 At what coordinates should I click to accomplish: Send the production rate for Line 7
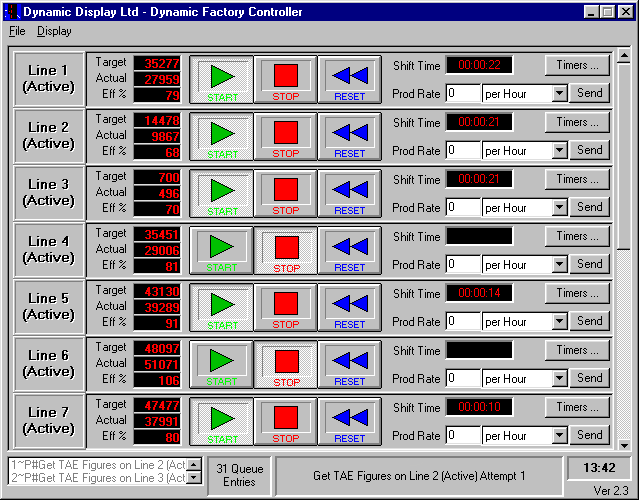pos(589,436)
